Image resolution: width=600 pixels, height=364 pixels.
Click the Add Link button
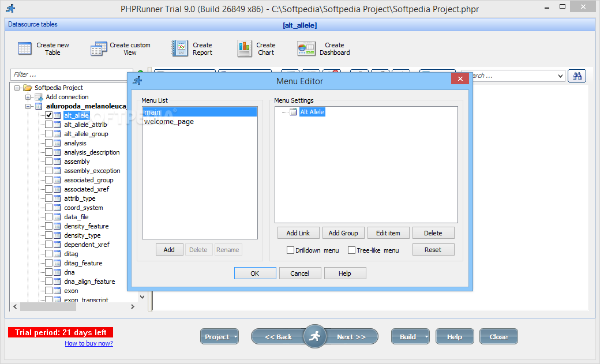pyautogui.click(x=298, y=233)
